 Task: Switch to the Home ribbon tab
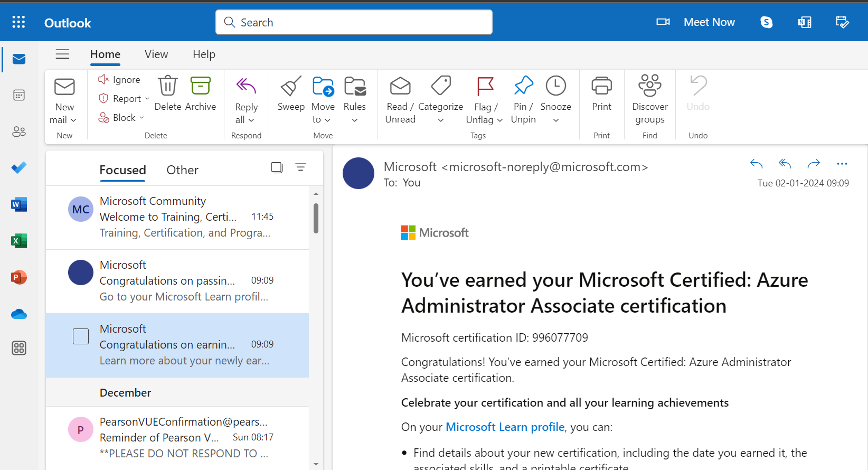[105, 54]
